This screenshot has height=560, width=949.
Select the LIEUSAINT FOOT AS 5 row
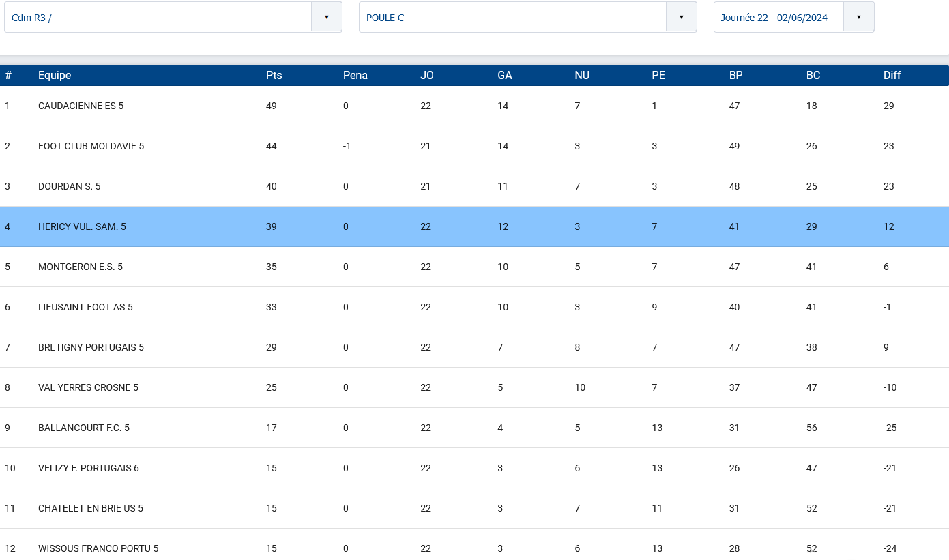pos(474,307)
